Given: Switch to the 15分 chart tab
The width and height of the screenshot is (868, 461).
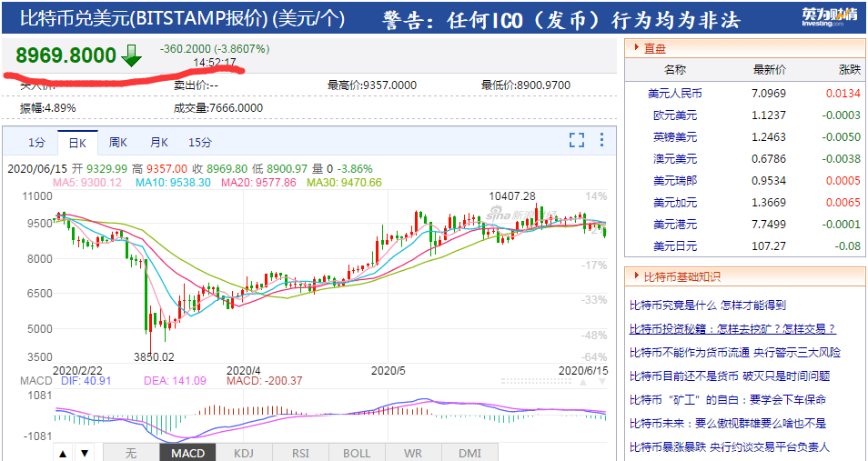Looking at the screenshot, I should pyautogui.click(x=200, y=142).
